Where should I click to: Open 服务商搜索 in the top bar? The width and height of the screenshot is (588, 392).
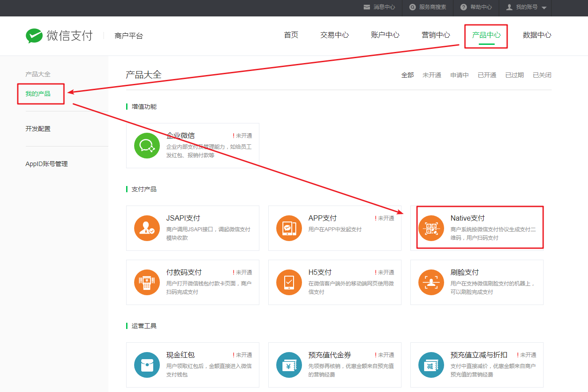click(x=433, y=7)
